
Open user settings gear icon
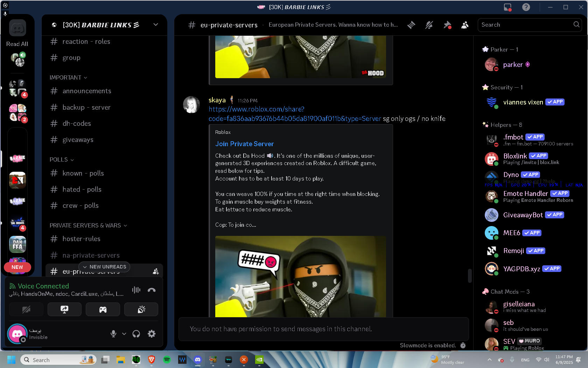click(x=152, y=334)
